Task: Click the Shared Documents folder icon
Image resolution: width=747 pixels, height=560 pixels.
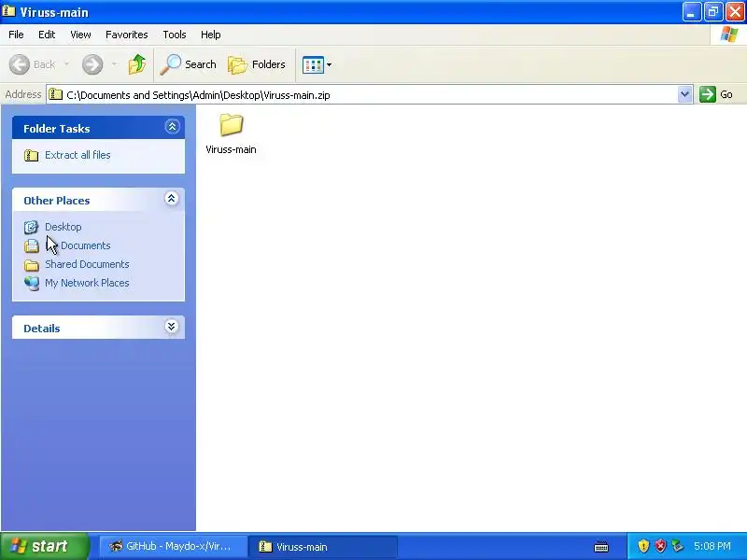Action: (32, 265)
